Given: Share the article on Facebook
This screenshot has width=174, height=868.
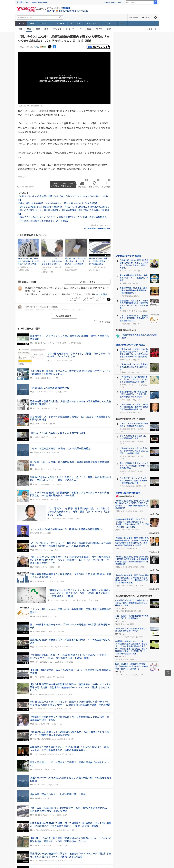Looking at the screenshot, I should coord(54,47).
